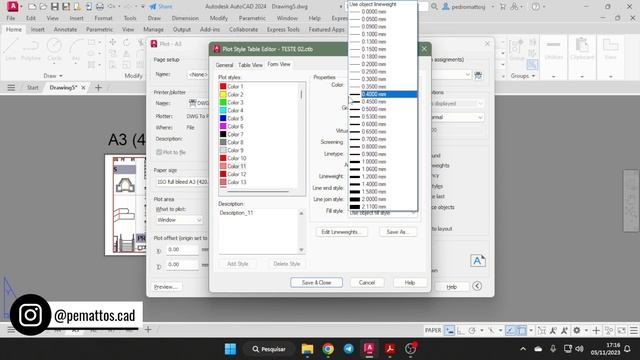Viewport: 640px width, 360px height.
Task: Click the X plot offset input field
Action: (182, 249)
